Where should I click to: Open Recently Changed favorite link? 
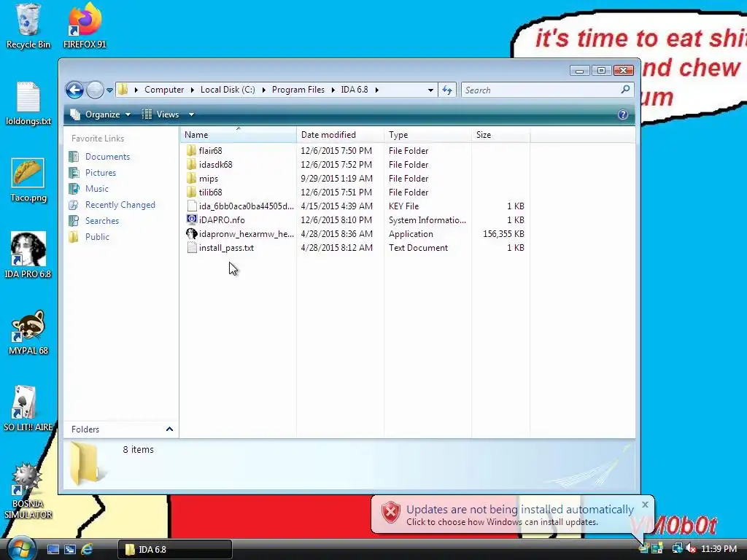click(x=112, y=205)
